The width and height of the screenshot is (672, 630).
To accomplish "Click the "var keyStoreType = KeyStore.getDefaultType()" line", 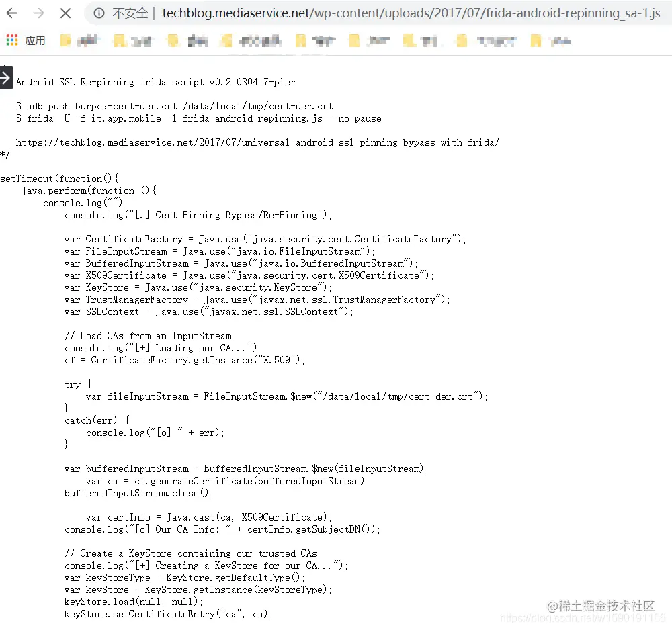I will click(185, 578).
